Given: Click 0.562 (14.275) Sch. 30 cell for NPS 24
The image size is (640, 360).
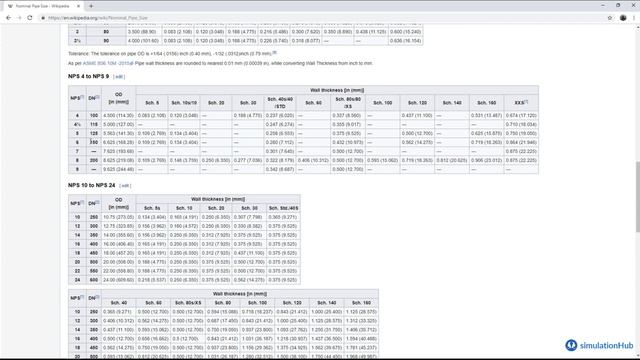Looking at the screenshot, I should [x=249, y=280].
